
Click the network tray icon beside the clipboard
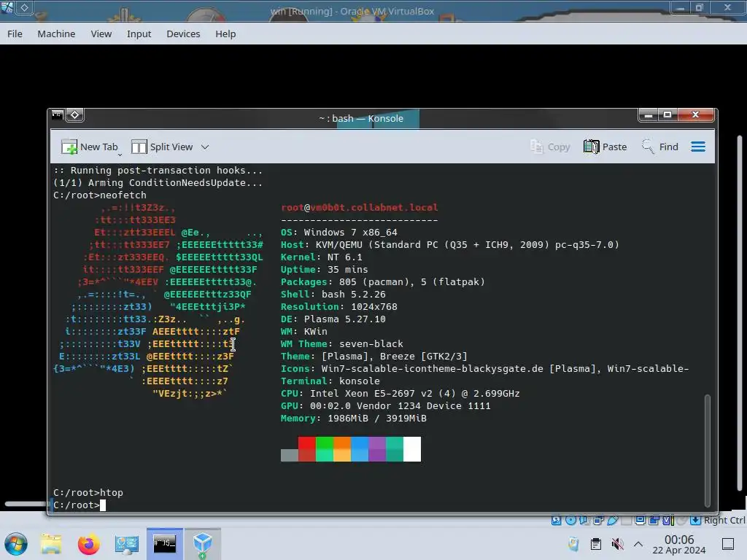click(573, 544)
